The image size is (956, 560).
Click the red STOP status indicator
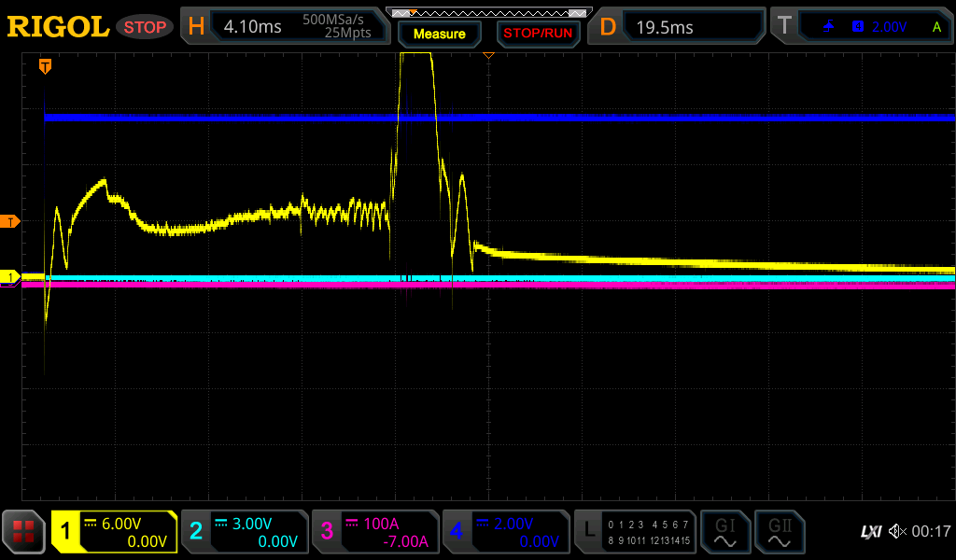pyautogui.click(x=145, y=27)
